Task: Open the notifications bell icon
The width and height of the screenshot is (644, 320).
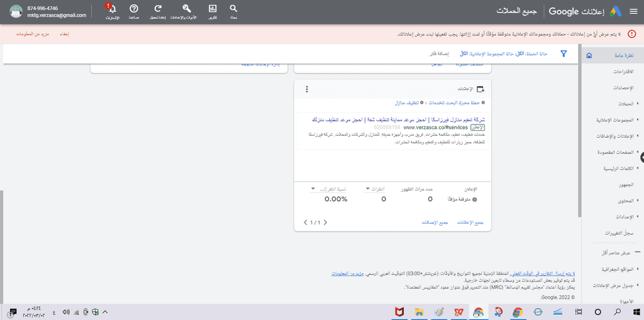Action: tap(112, 11)
